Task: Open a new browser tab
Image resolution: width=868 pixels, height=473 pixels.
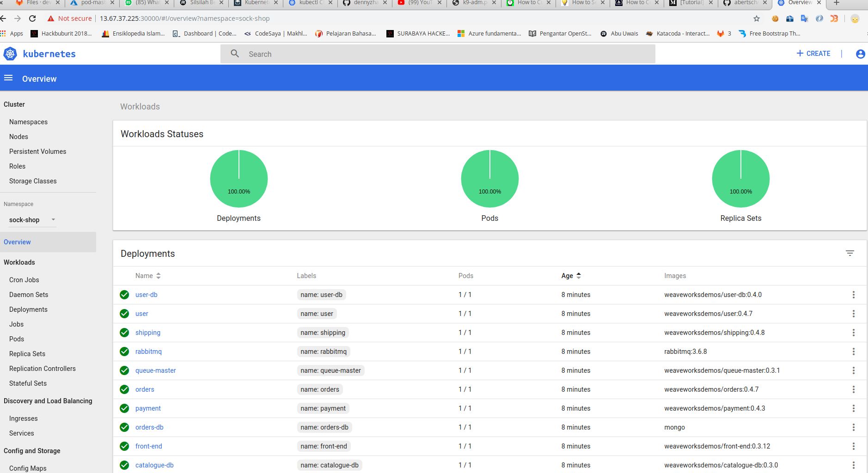Action: 836,3
